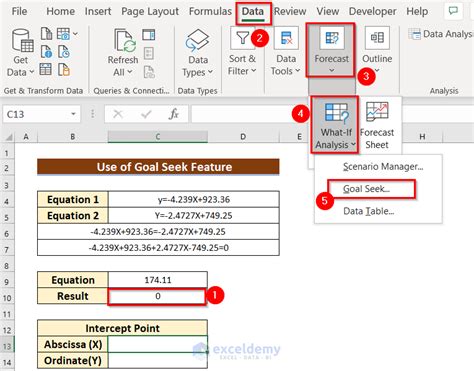Select cell containing 174.11
The width and height of the screenshot is (474, 371).
point(158,280)
